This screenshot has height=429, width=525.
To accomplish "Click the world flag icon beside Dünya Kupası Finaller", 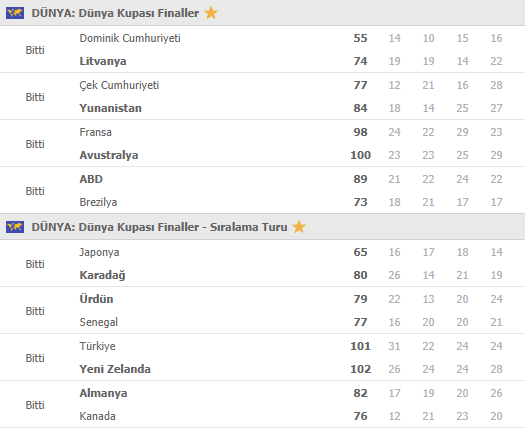I will point(15,13).
